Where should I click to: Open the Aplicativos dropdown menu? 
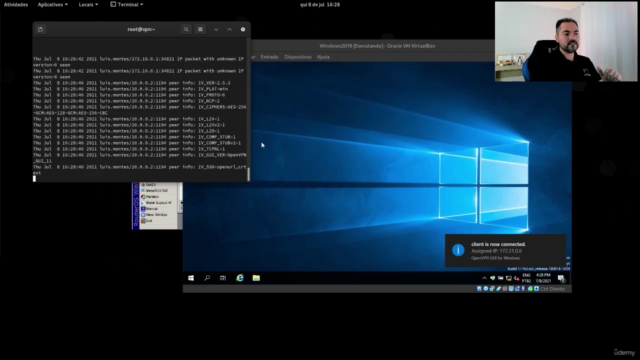[x=53, y=4]
